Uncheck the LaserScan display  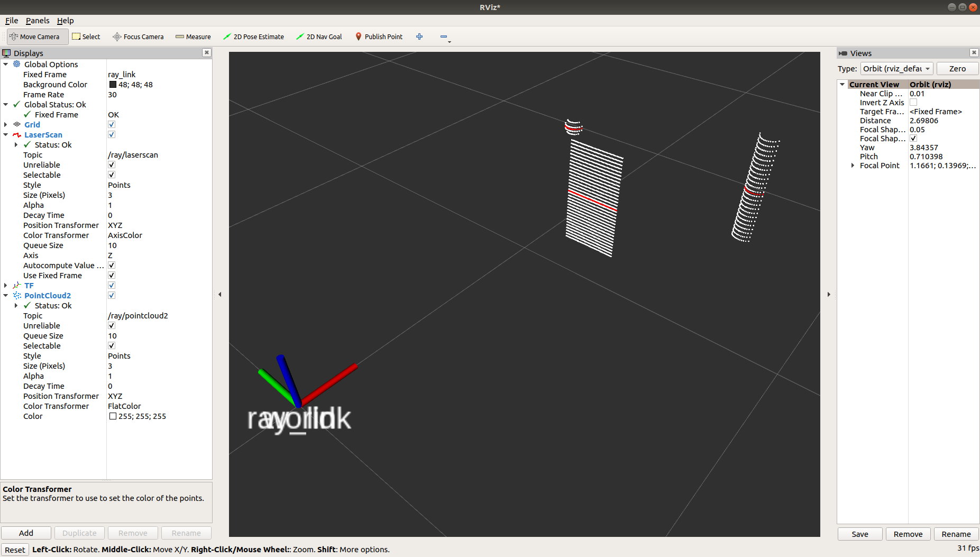point(111,134)
